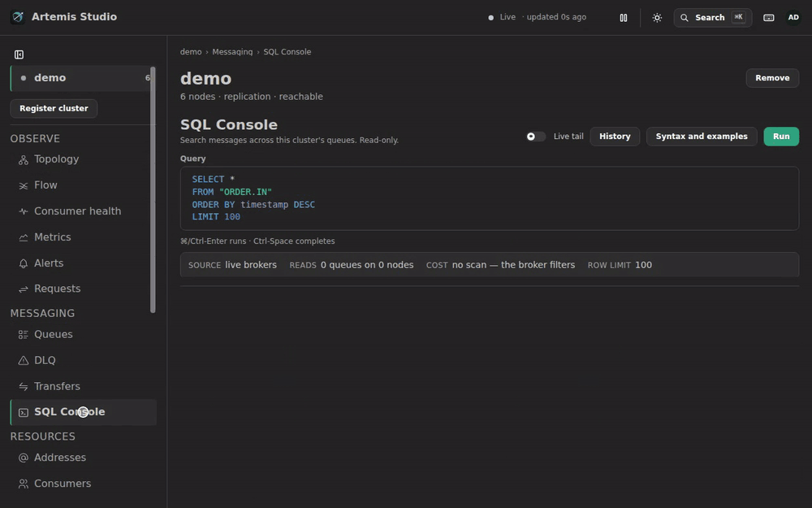Click the LIMIT 100 line in query

click(x=216, y=217)
